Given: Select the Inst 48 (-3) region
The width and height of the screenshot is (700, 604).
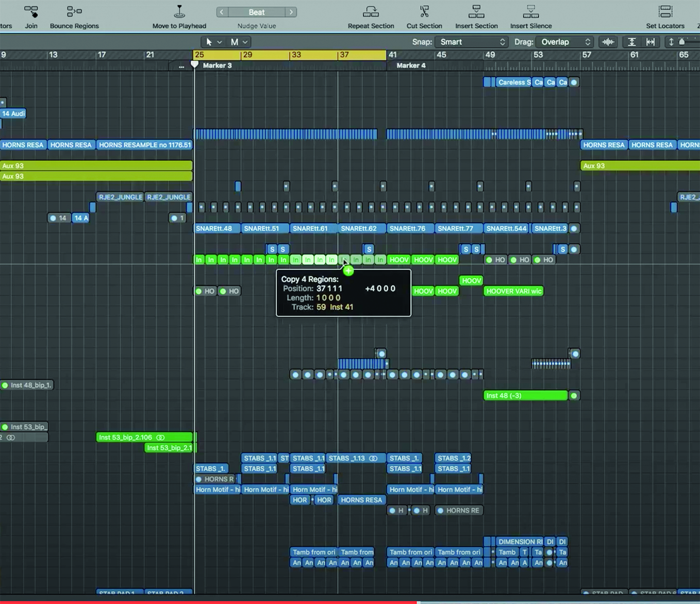Looking at the screenshot, I should (525, 396).
